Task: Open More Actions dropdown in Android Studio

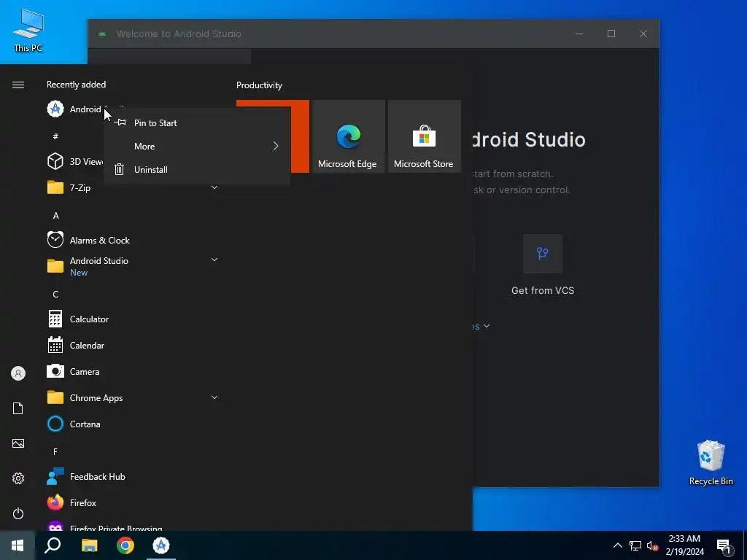Action: click(x=481, y=326)
